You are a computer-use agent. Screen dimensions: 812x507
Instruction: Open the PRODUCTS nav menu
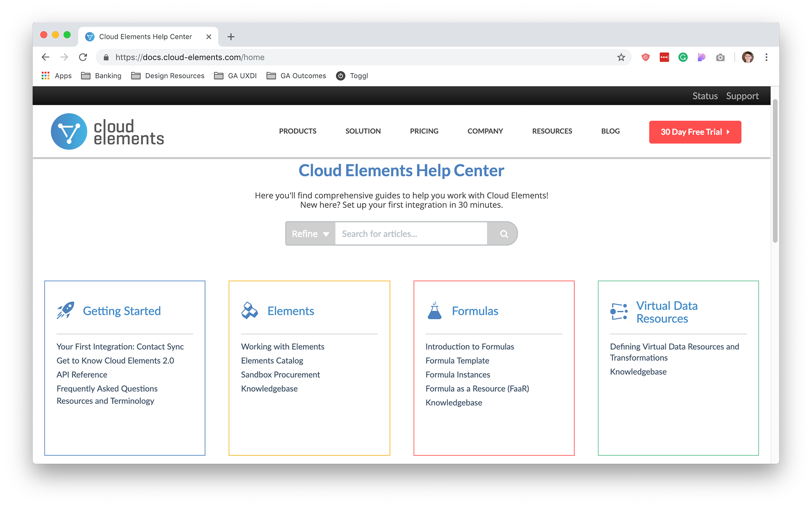tap(297, 131)
